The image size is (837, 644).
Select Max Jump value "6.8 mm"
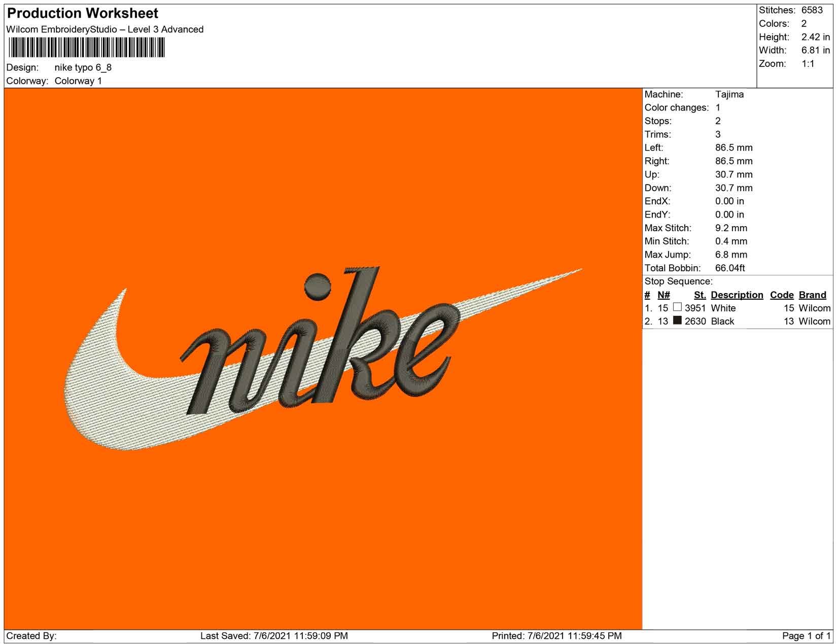731,255
